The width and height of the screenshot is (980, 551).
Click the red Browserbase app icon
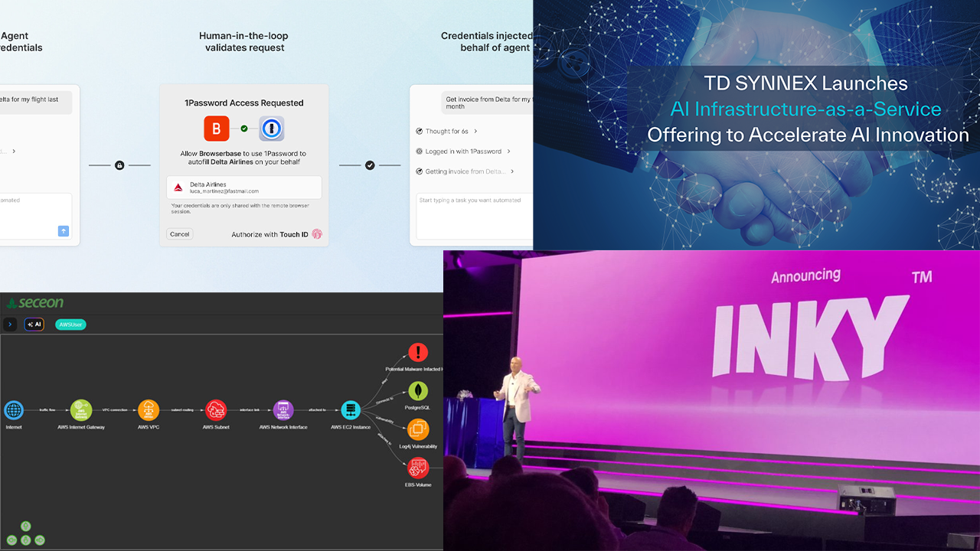(217, 129)
